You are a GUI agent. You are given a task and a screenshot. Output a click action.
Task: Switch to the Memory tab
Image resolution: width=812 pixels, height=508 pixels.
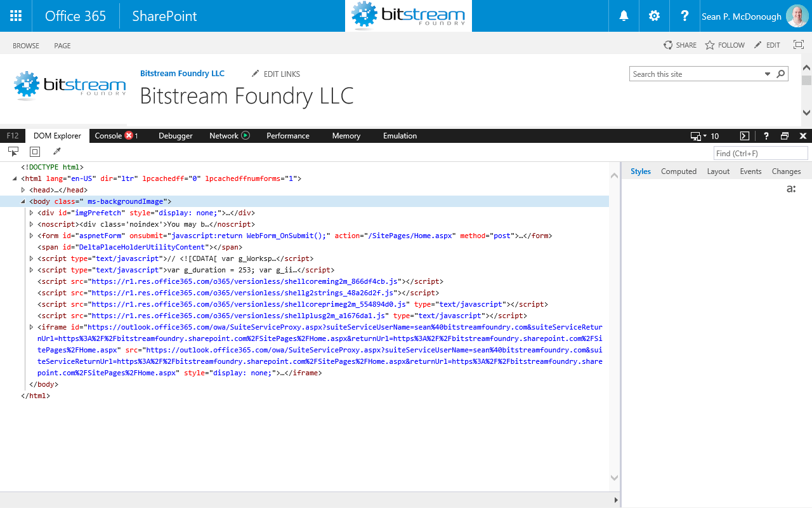tap(346, 136)
